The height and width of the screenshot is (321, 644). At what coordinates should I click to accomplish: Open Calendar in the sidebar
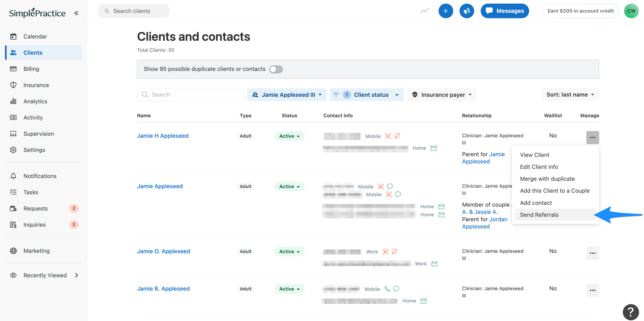[44, 36]
